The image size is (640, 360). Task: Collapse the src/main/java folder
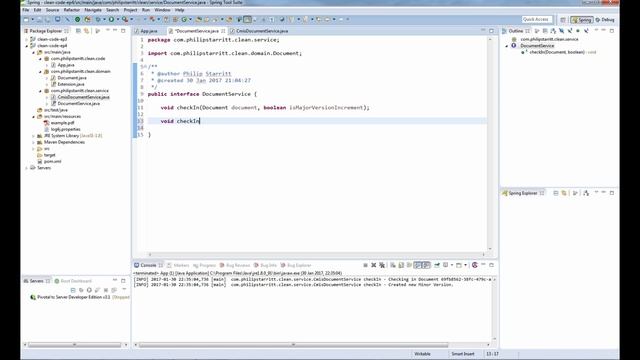click(33, 52)
